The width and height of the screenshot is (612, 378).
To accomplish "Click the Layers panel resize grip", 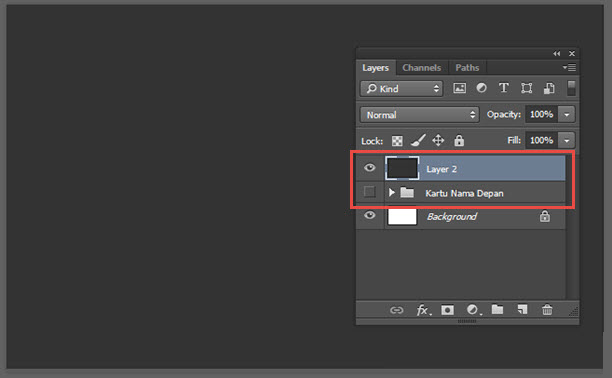I will pyautogui.click(x=573, y=311).
